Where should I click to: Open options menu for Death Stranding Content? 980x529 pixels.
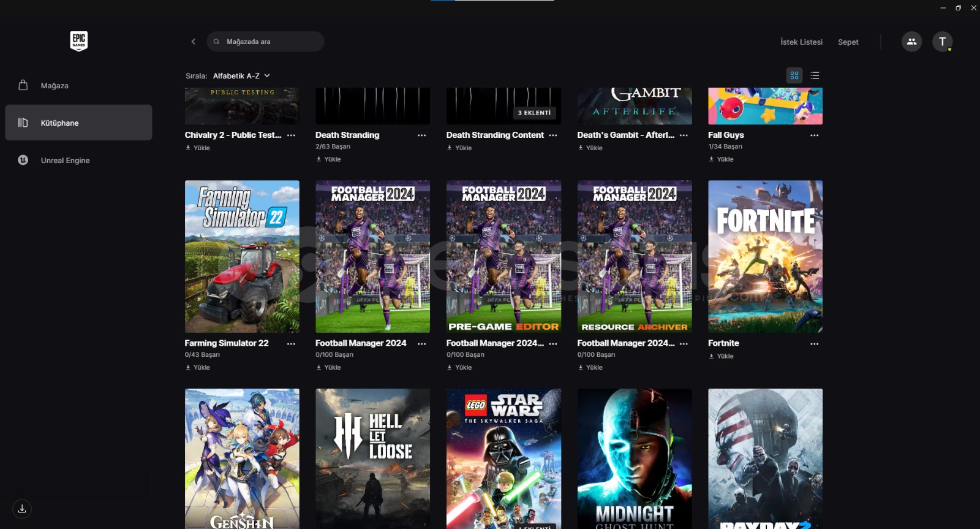click(x=553, y=135)
